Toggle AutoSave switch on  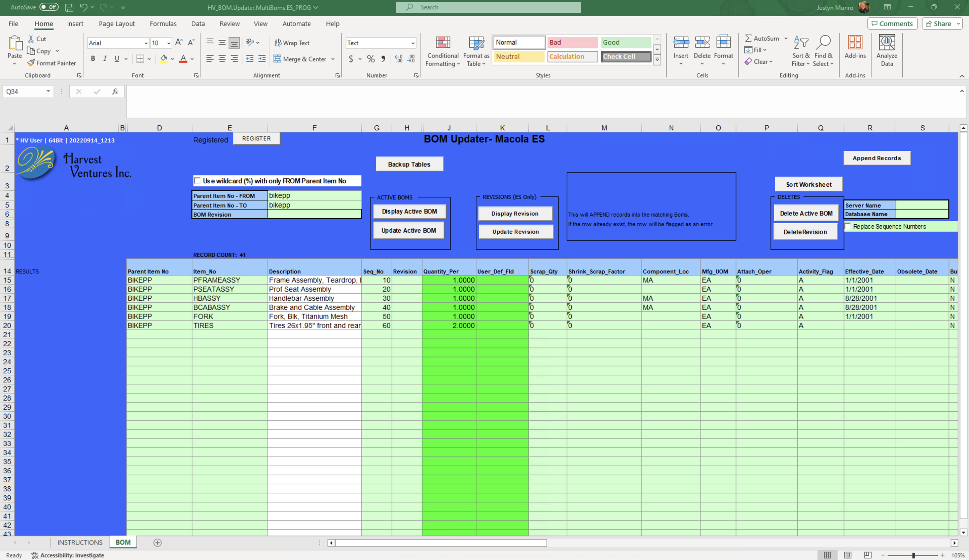49,7
